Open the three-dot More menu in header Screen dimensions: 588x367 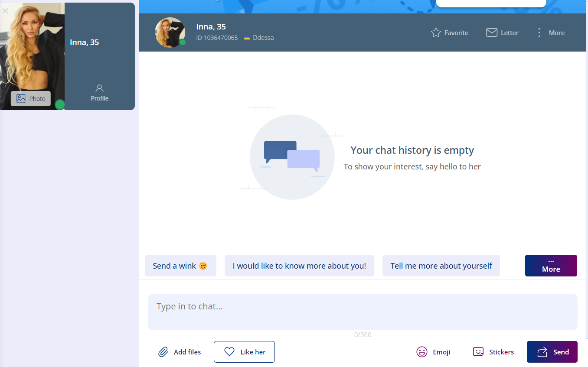tap(539, 32)
